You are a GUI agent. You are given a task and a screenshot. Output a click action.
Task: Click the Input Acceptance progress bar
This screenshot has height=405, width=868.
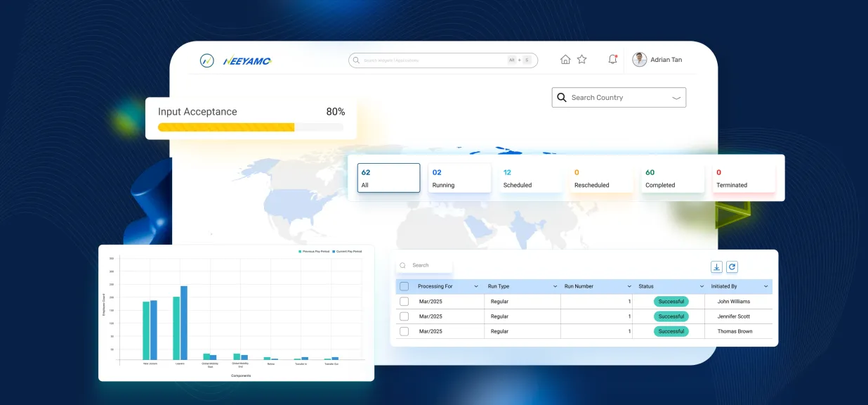(251, 127)
